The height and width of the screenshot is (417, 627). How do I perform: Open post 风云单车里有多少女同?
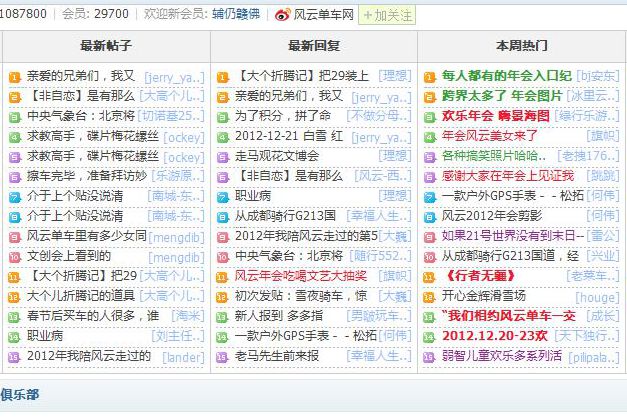[87, 236]
